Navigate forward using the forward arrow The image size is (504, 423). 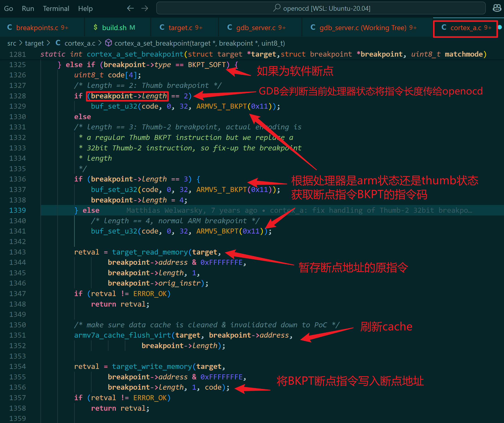coord(144,8)
